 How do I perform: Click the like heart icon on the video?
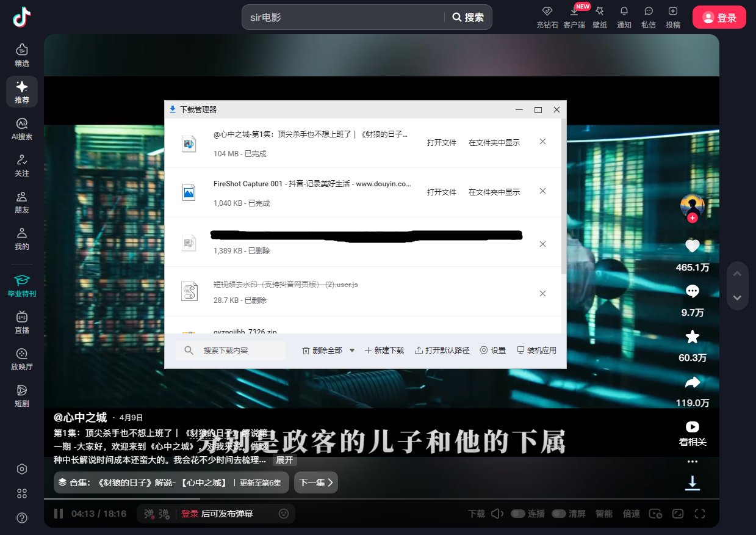pyautogui.click(x=692, y=246)
